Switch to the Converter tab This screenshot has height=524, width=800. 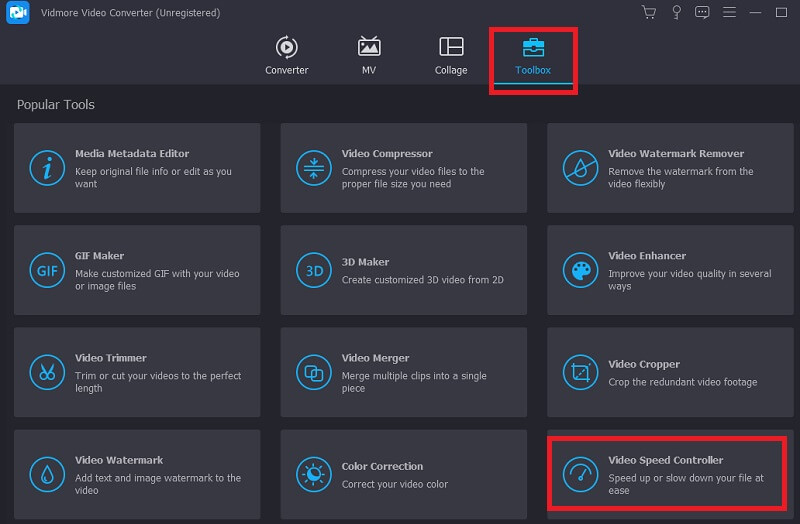287,56
